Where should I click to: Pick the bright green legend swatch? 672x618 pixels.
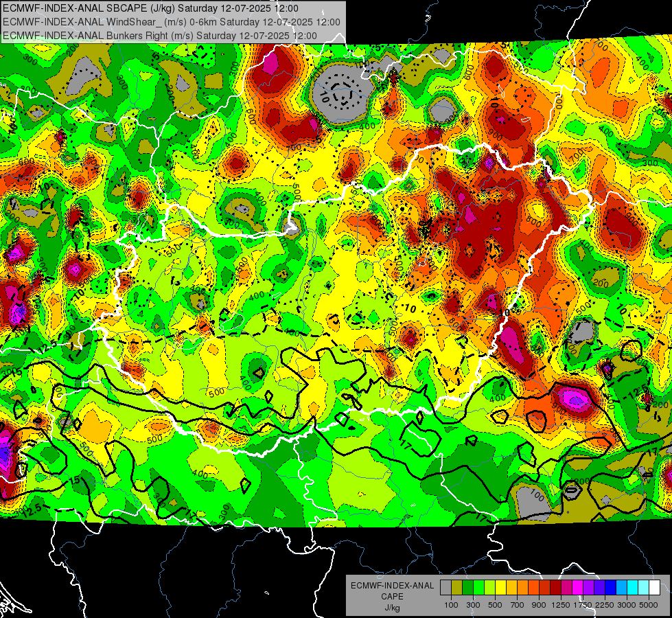point(478,588)
